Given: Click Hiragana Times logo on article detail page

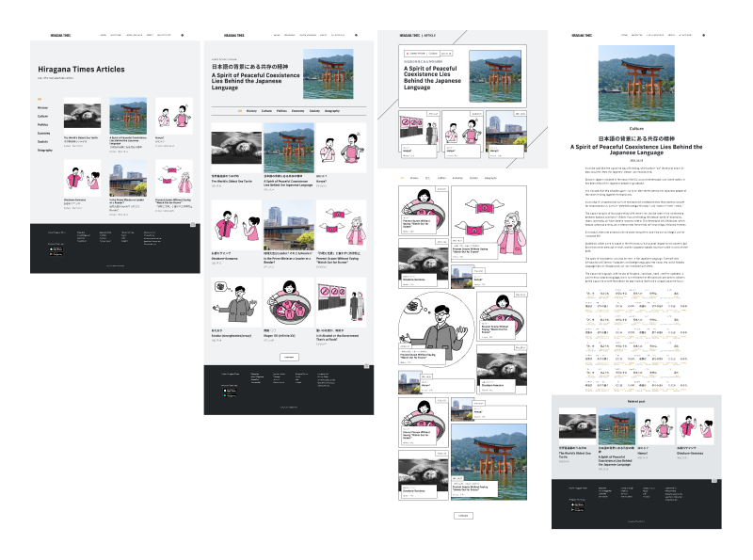Looking at the screenshot, I should pyautogui.click(x=582, y=35).
